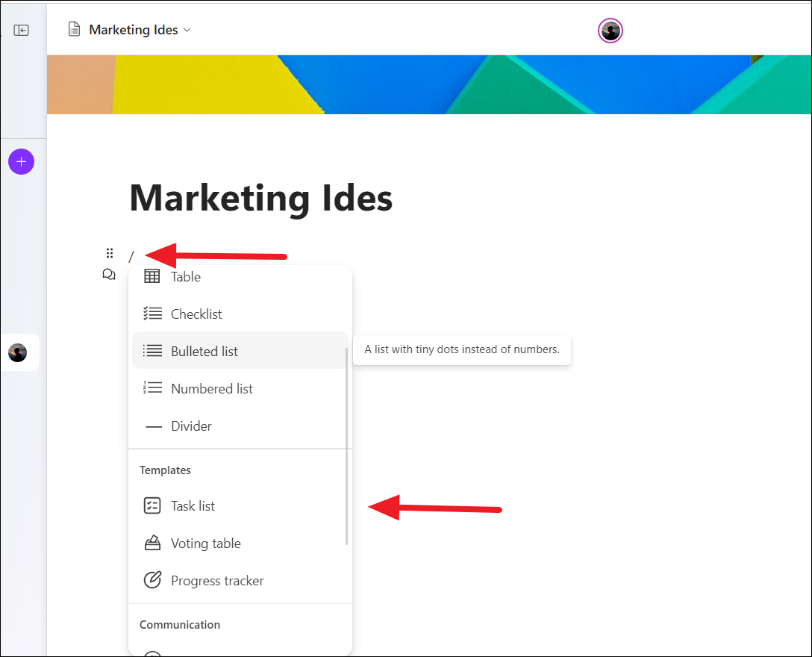Select the profile avatar in left sidebar
812x657 pixels.
click(18, 352)
